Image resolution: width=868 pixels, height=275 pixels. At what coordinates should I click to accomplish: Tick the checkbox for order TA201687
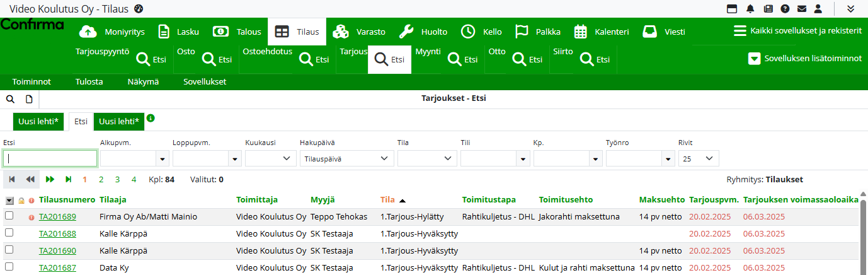point(9,267)
